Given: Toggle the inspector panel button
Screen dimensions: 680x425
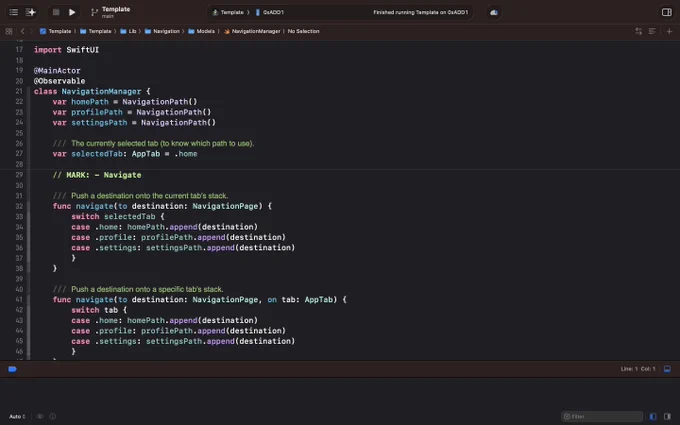Looking at the screenshot, I should coord(667,12).
